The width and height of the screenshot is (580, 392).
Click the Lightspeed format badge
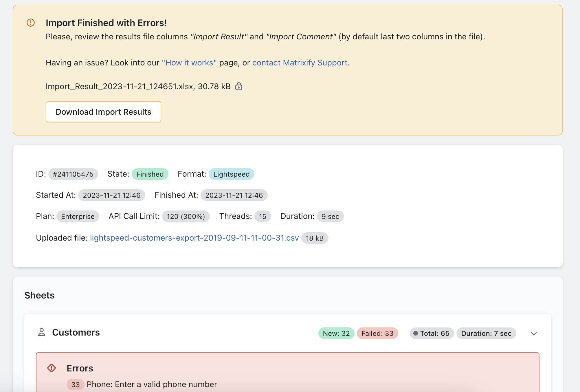coord(231,174)
